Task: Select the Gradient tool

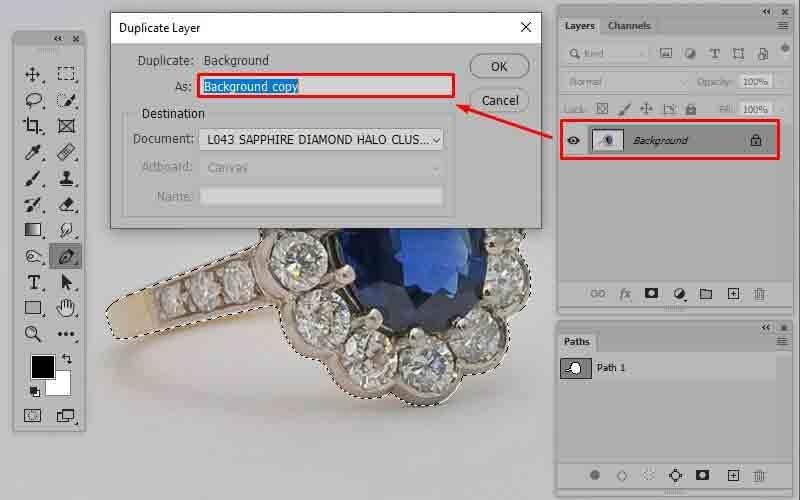Action: coord(33,230)
